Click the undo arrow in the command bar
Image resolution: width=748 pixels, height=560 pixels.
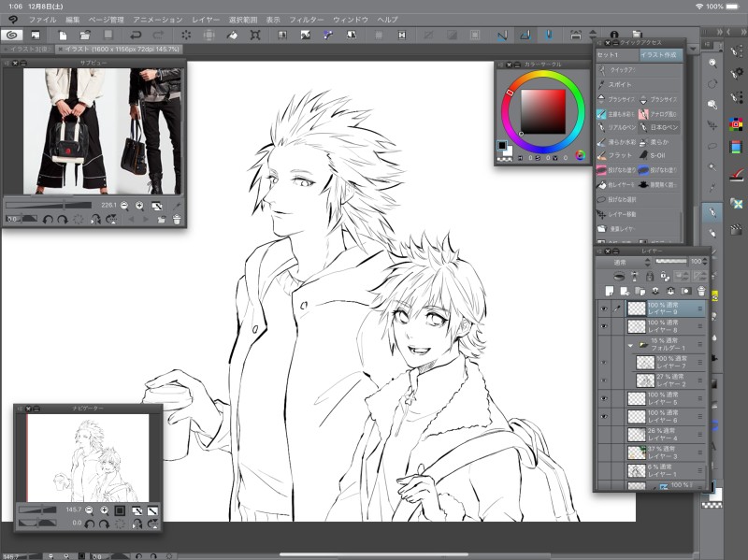(136, 35)
